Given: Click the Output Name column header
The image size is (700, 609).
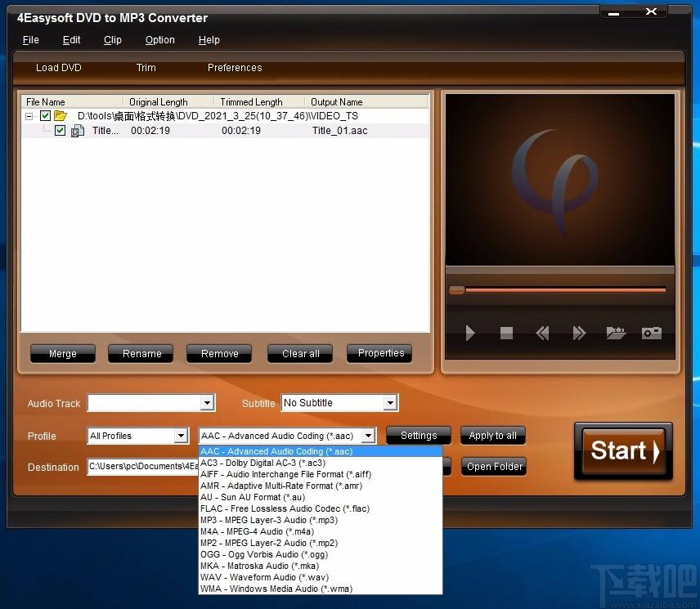Looking at the screenshot, I should coord(366,102).
